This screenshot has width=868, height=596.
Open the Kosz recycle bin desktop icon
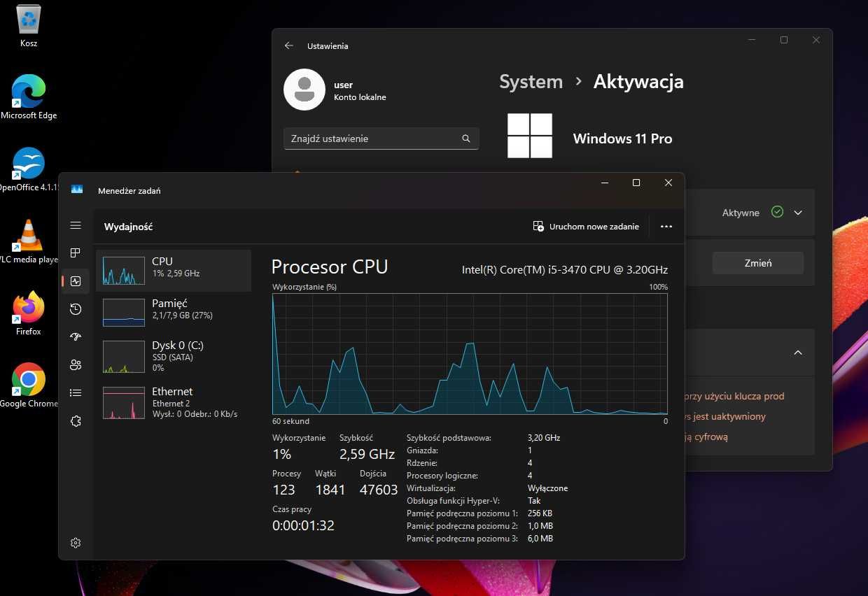[x=29, y=27]
